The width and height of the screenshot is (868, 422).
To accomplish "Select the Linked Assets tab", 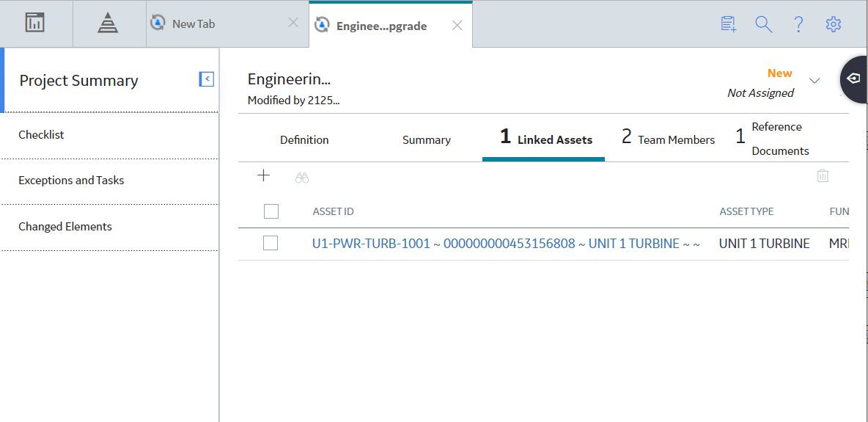I will [543, 139].
